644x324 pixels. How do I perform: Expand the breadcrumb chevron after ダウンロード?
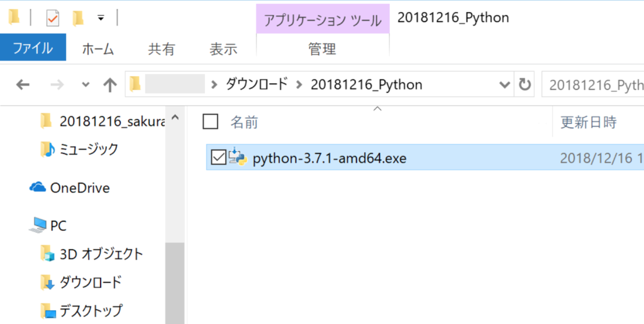tap(299, 85)
